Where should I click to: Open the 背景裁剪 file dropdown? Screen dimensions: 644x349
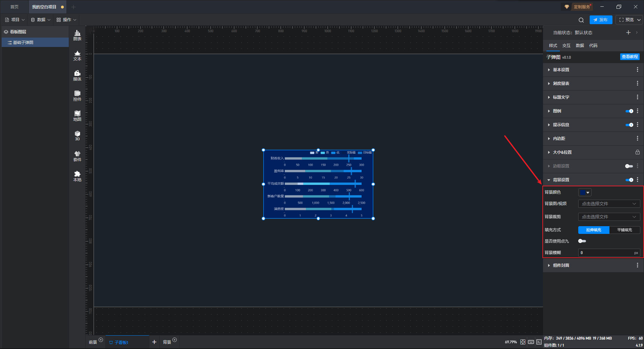click(609, 217)
